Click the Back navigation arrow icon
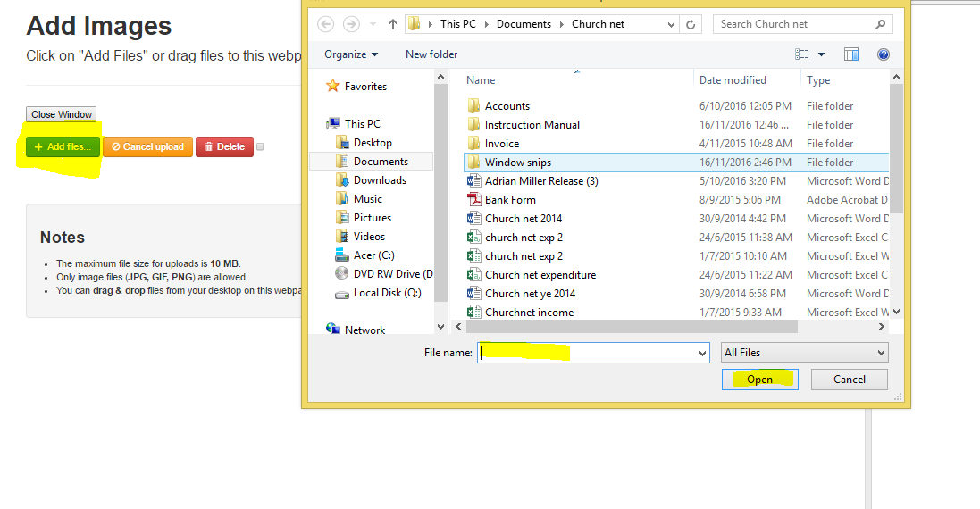 (x=326, y=24)
